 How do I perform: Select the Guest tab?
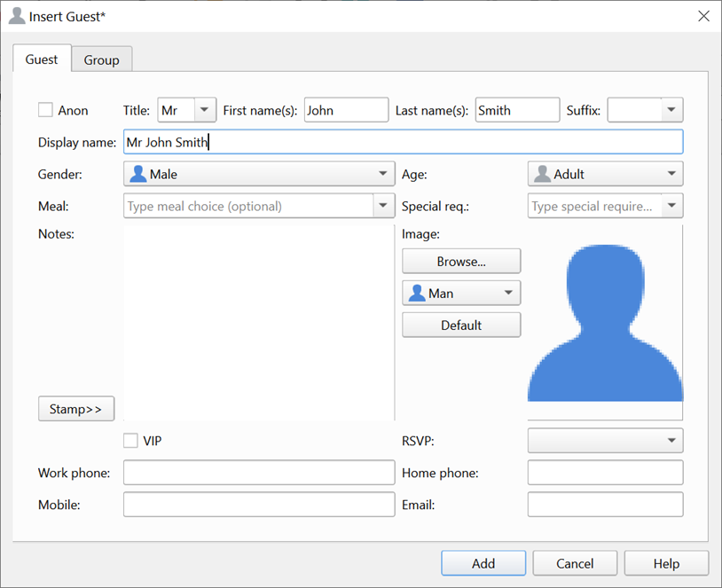(x=42, y=59)
